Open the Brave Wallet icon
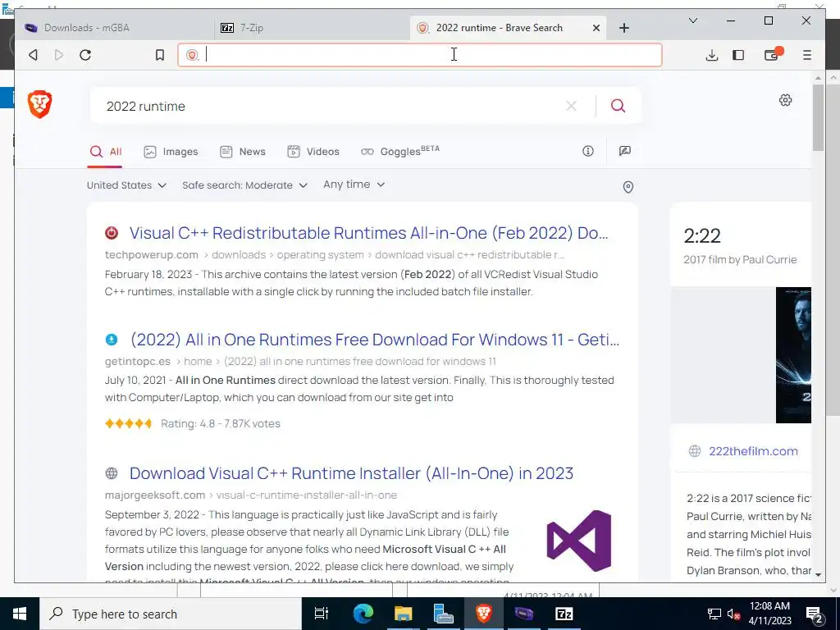The image size is (840, 630). click(x=772, y=55)
